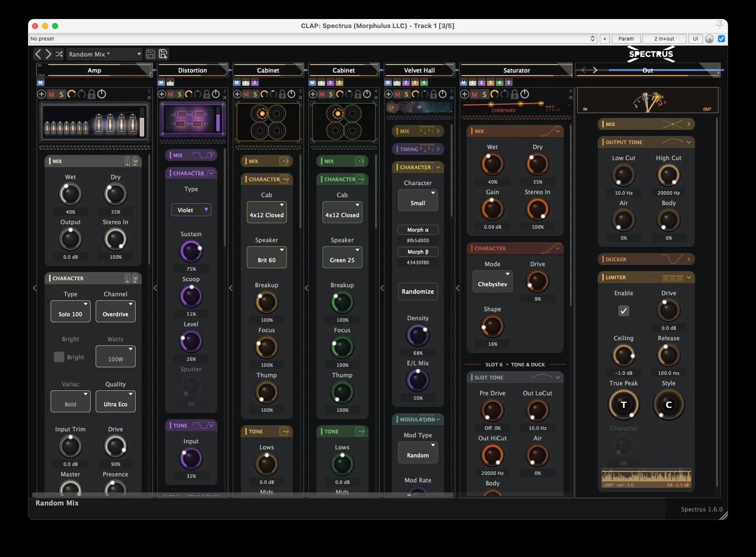The width and height of the screenshot is (756, 557).
Task: Click the right arrow on the Out tab
Action: coord(595,70)
